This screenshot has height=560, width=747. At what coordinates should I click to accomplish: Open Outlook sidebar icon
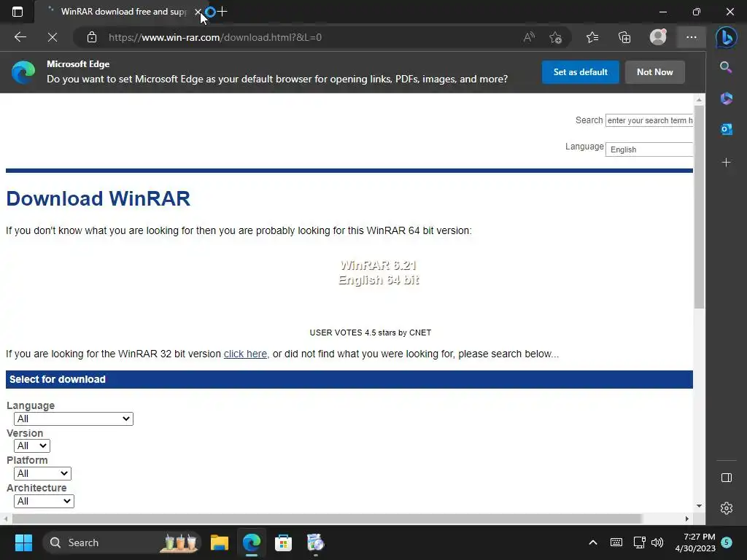726,129
